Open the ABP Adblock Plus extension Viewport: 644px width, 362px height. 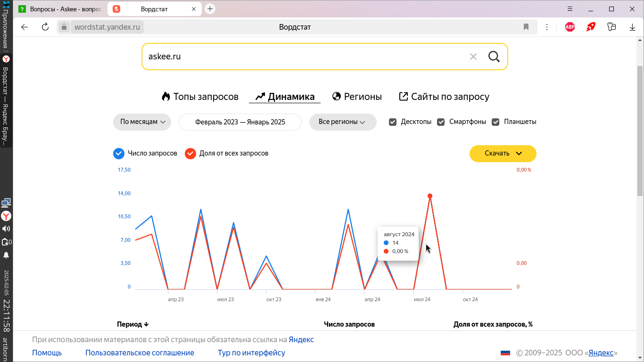(570, 27)
